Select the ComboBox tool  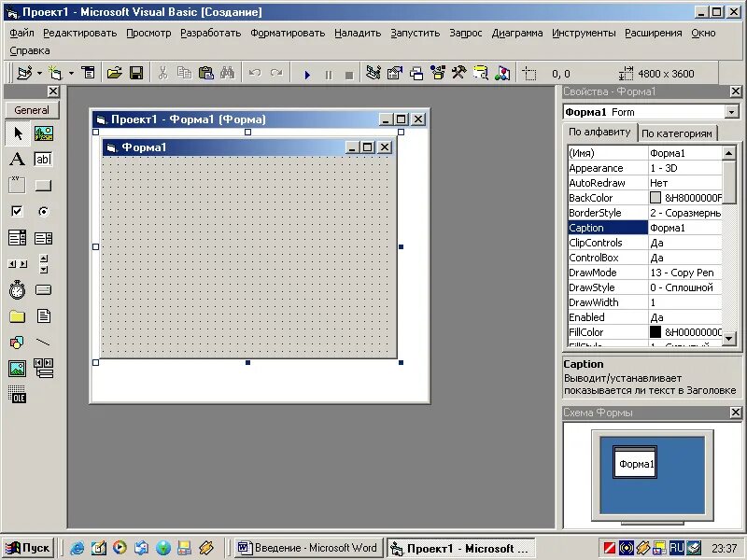(17, 238)
